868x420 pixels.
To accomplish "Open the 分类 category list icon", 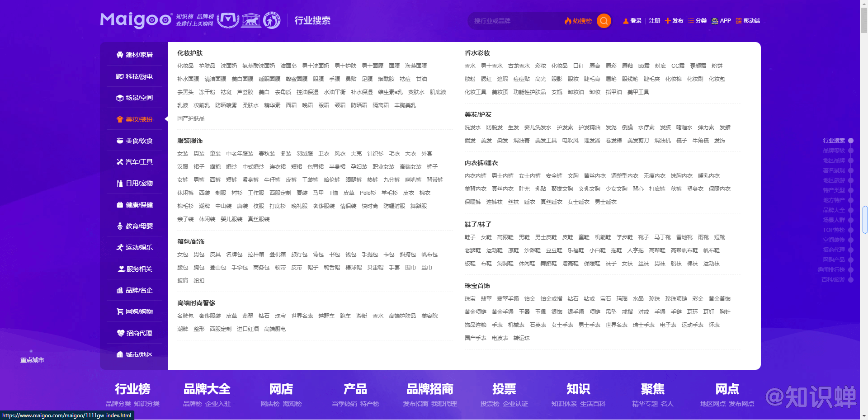I will (691, 21).
